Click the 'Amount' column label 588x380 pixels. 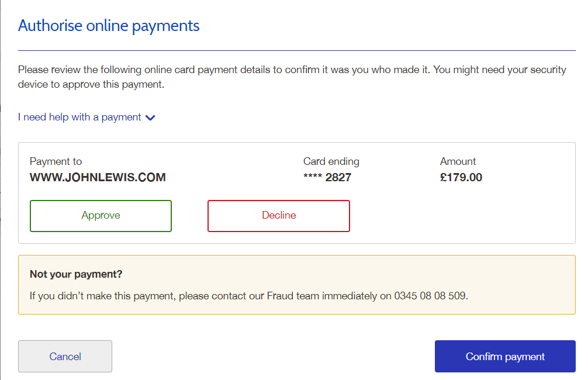point(458,161)
